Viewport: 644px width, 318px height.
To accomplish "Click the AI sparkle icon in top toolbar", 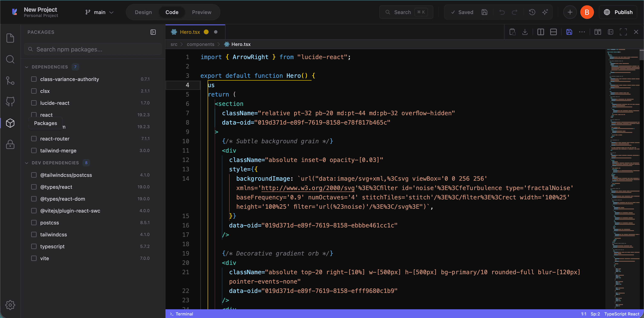I will [x=545, y=12].
